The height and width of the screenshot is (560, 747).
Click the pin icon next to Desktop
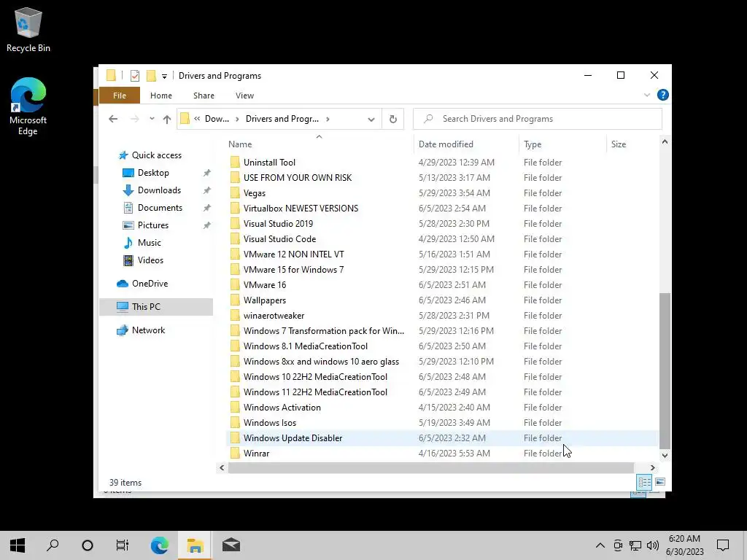click(206, 174)
